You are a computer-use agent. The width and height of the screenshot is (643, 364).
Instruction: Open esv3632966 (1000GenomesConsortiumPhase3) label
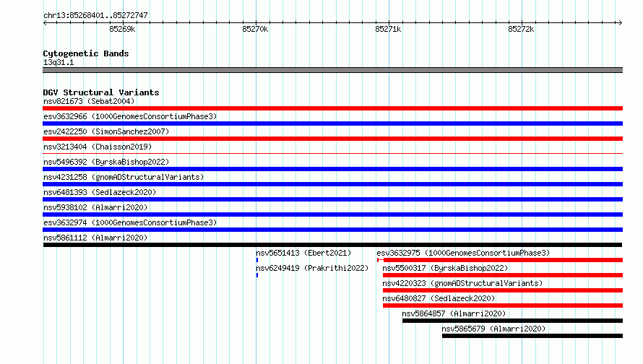(130, 116)
